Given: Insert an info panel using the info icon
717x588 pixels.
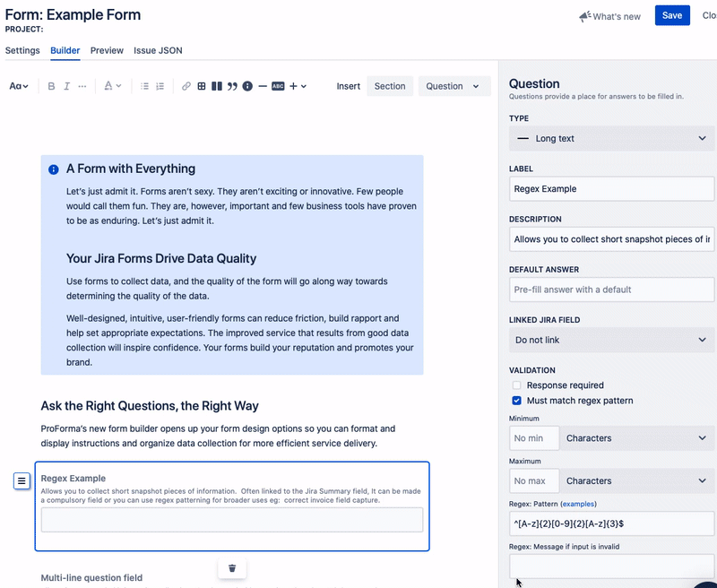Looking at the screenshot, I should pyautogui.click(x=247, y=86).
